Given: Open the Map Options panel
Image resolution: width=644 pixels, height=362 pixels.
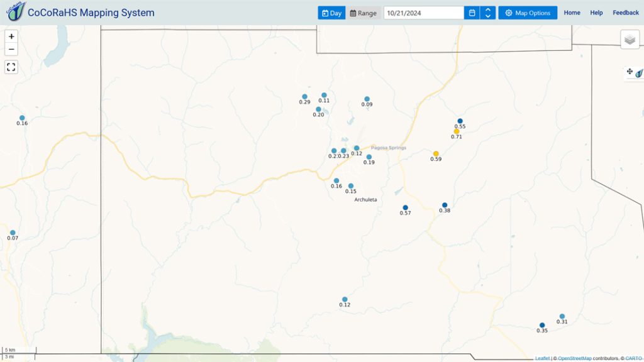Looking at the screenshot, I should click(528, 13).
